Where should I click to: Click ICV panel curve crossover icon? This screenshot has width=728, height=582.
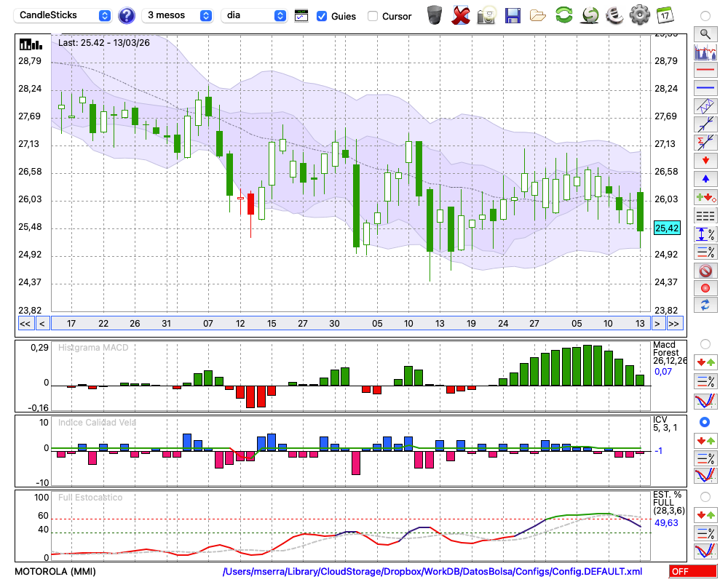click(705, 476)
